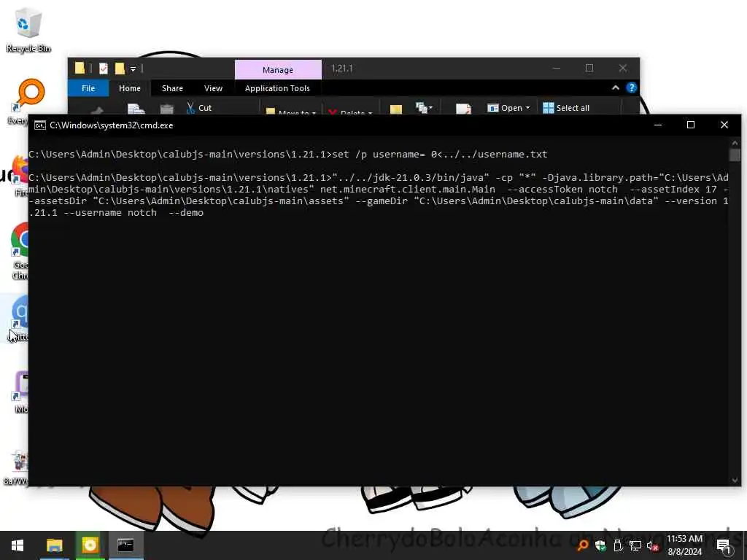This screenshot has height=560, width=747.
Task: Open the Google Chrome desktop shortcut
Action: pos(20,251)
